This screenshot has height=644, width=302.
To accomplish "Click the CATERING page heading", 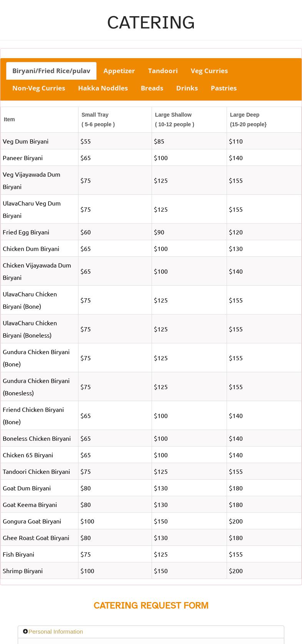I will (151, 23).
